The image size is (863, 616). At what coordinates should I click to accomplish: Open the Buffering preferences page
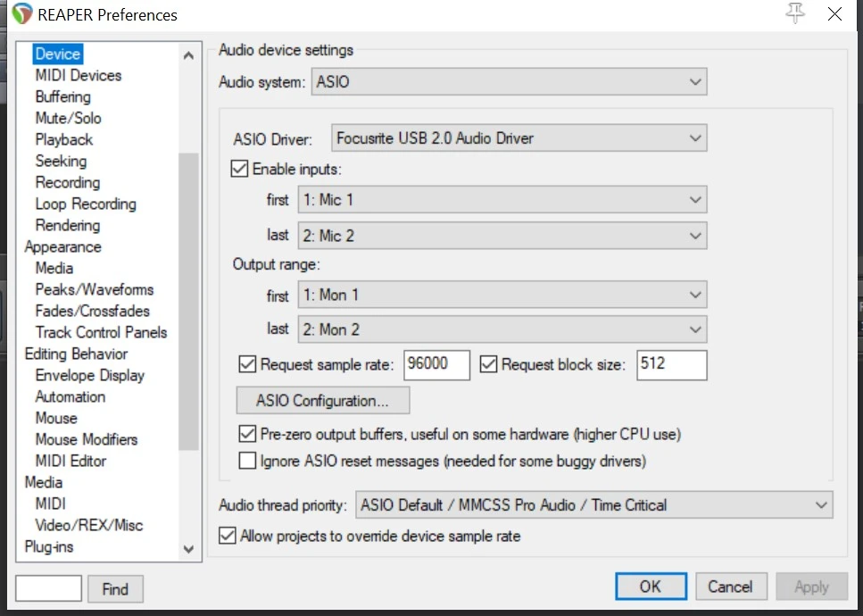pos(62,97)
